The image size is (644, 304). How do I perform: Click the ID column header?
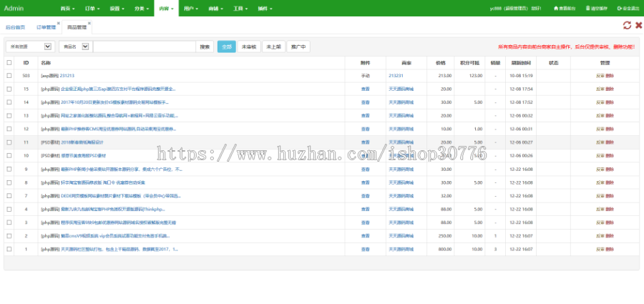(x=26, y=63)
